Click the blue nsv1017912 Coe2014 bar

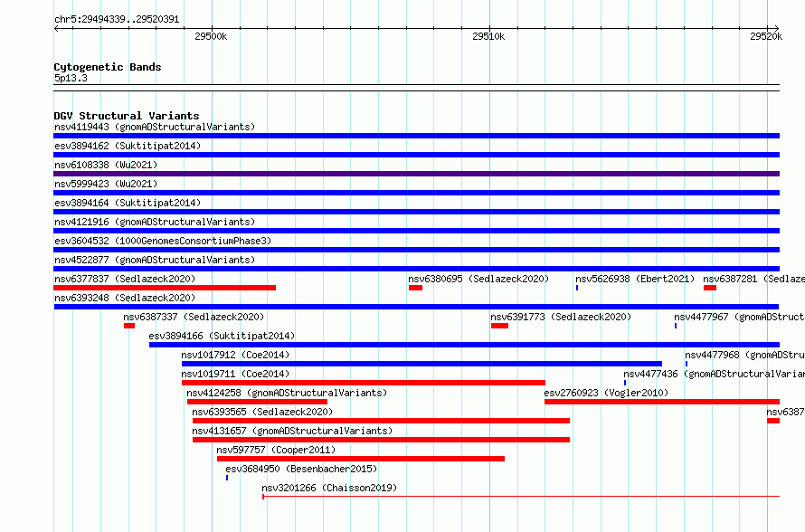click(421, 364)
